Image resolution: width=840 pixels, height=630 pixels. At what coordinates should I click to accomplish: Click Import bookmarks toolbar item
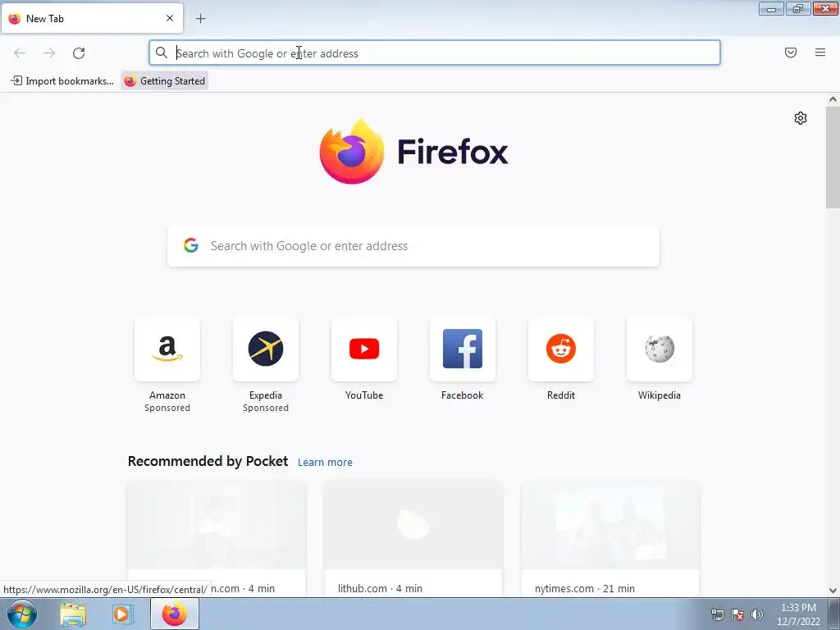pos(62,81)
